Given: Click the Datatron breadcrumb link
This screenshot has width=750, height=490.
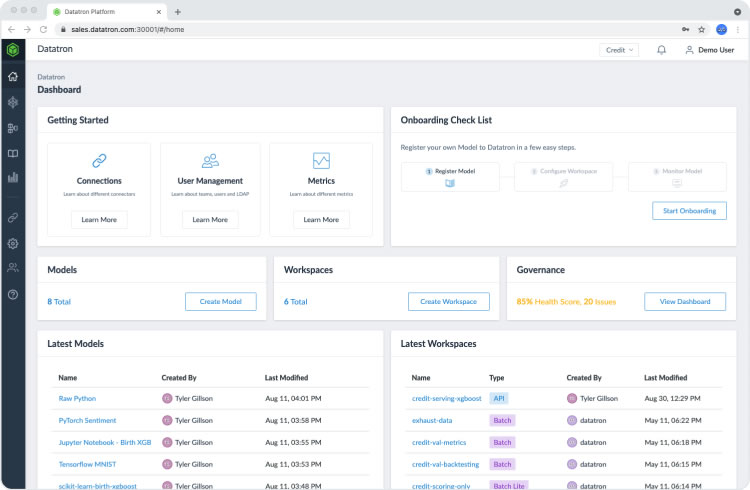Looking at the screenshot, I should [x=51, y=77].
